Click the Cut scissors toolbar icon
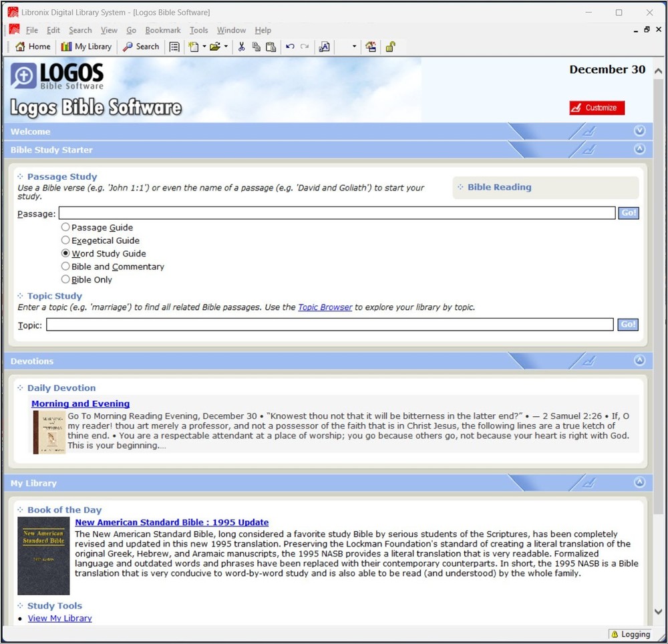 point(241,46)
